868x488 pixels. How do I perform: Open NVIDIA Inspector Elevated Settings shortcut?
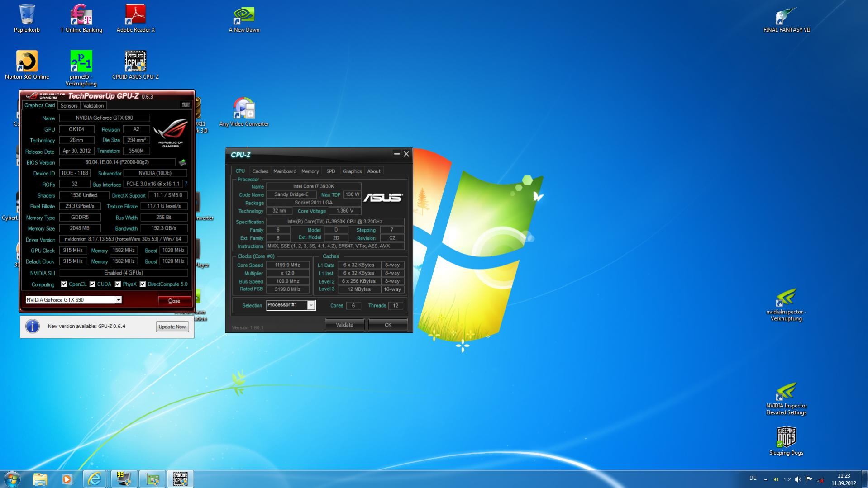click(x=787, y=399)
